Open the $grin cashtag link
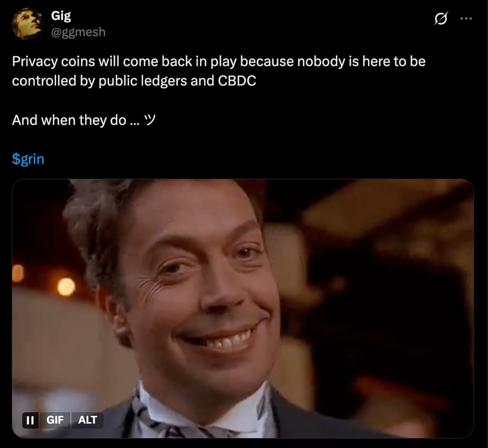Screen dimensions: 488x448 [x=28, y=159]
